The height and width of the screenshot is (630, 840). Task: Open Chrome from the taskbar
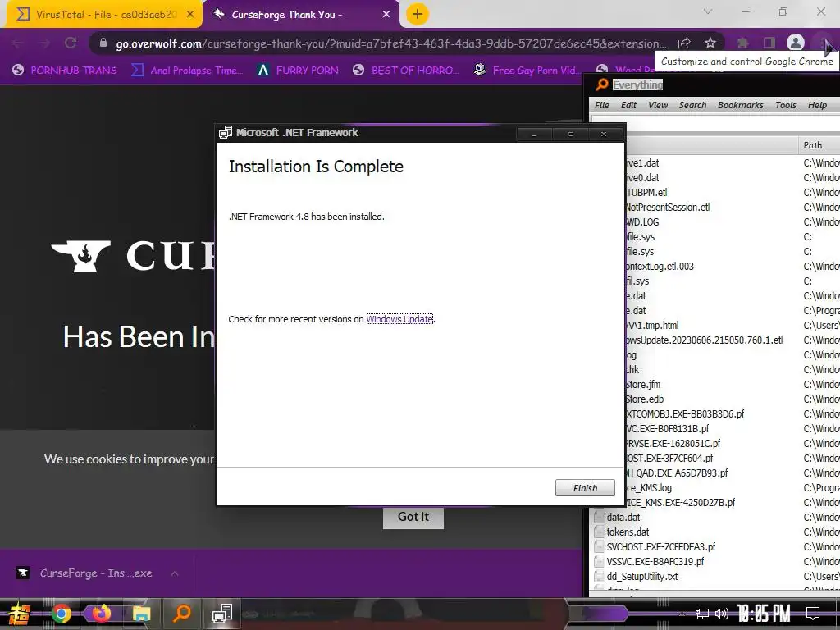point(61,614)
